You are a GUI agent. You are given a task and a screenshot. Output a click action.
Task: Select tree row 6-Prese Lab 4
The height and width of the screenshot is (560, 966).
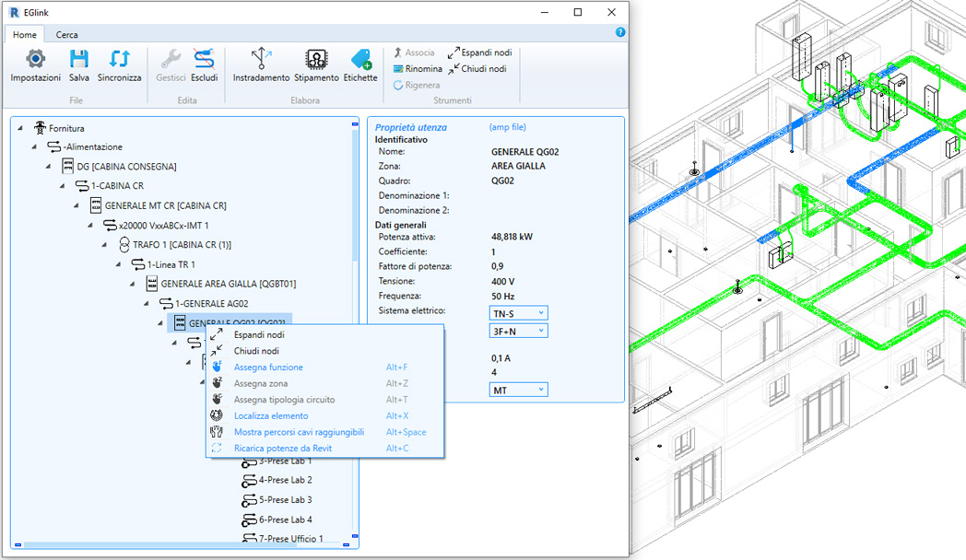277,519
